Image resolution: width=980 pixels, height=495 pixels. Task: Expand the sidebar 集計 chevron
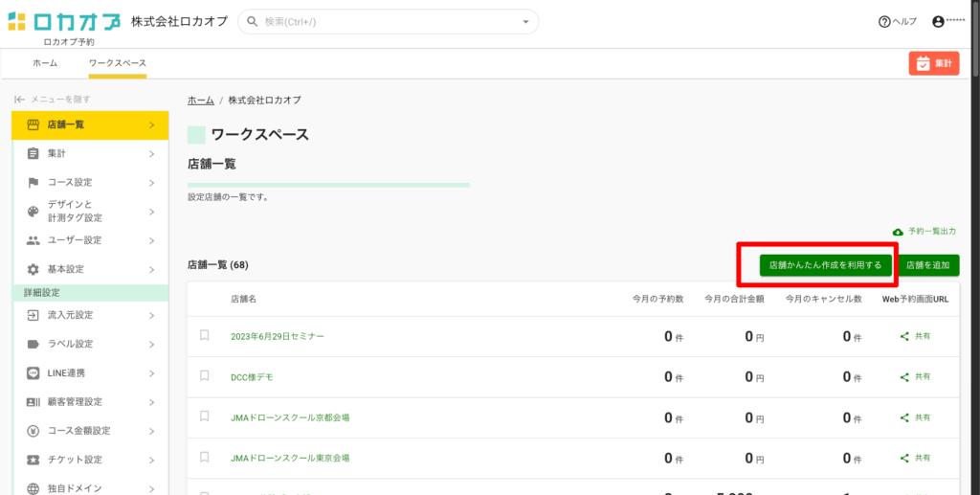[x=152, y=154]
